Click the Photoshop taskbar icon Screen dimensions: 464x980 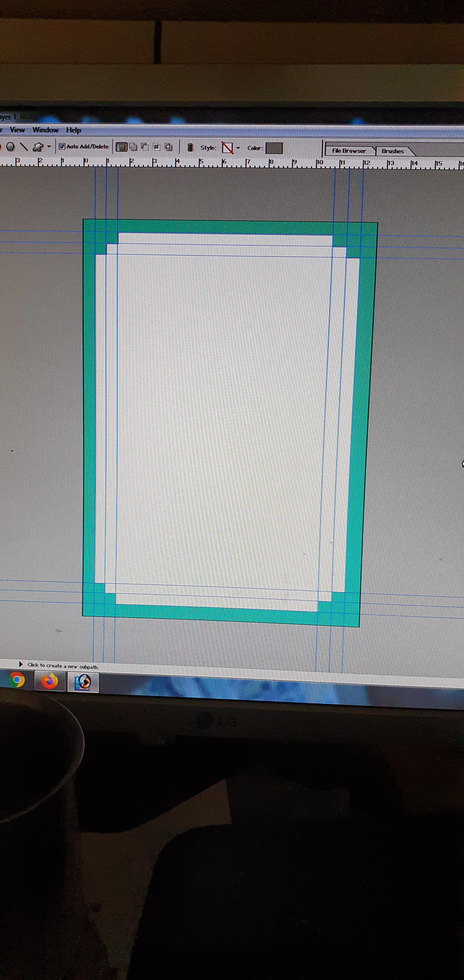tap(83, 682)
